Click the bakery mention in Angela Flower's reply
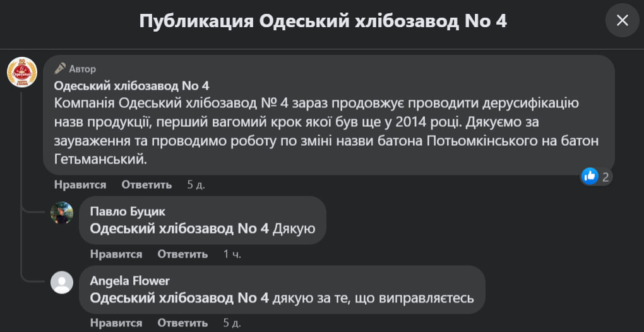The image size is (644, 332). point(179,298)
